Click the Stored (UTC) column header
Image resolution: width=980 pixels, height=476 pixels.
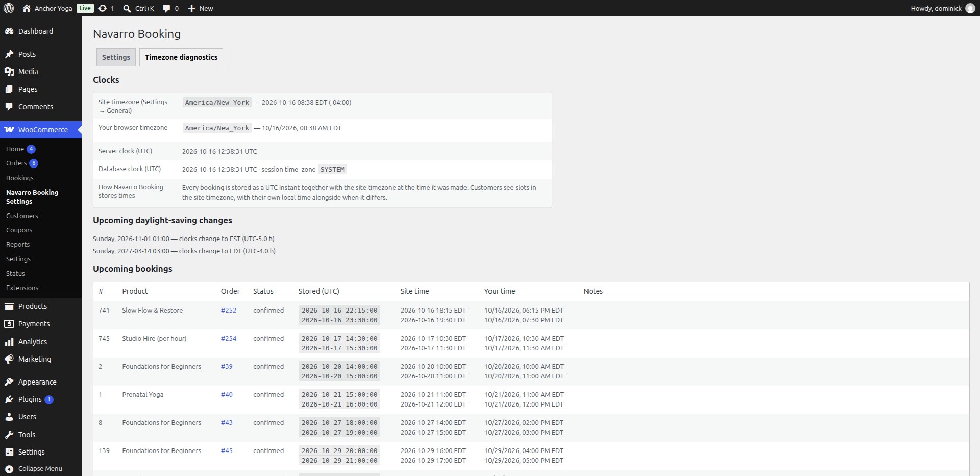(319, 291)
